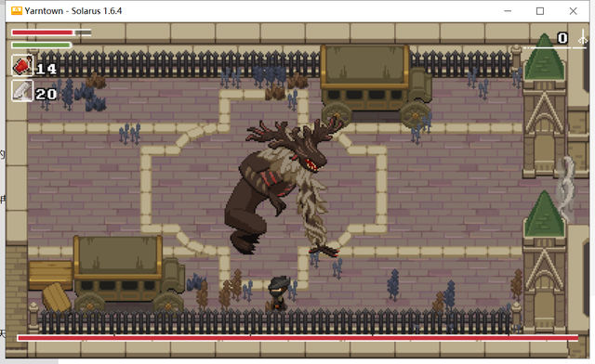Click the antlered beast boss
Viewport: 595px width, 364px height.
tap(283, 187)
